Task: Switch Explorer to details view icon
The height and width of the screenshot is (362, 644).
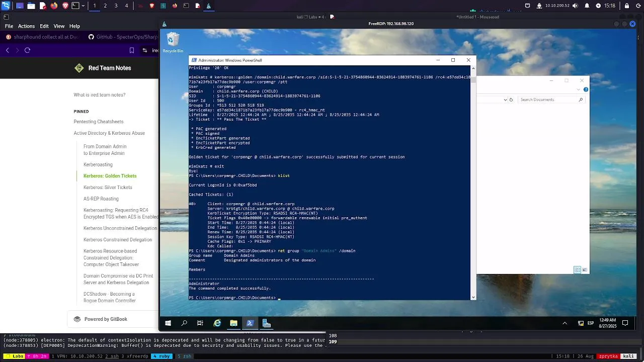Action: tap(577, 270)
